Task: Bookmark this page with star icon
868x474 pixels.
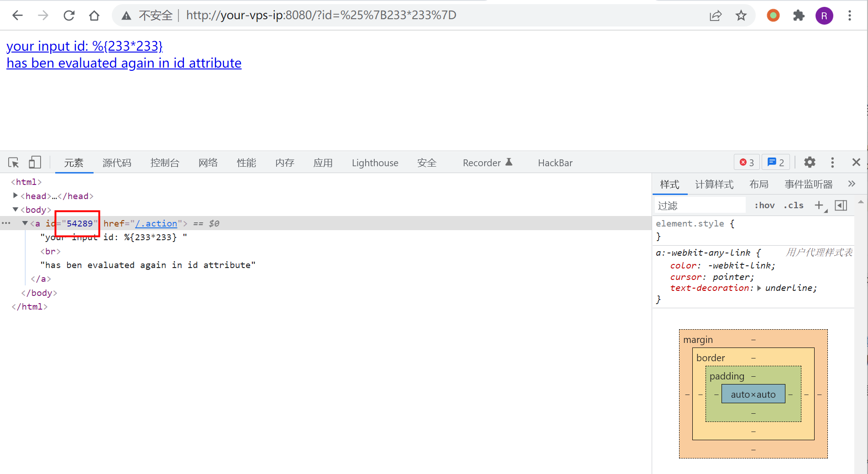Action: pos(741,16)
